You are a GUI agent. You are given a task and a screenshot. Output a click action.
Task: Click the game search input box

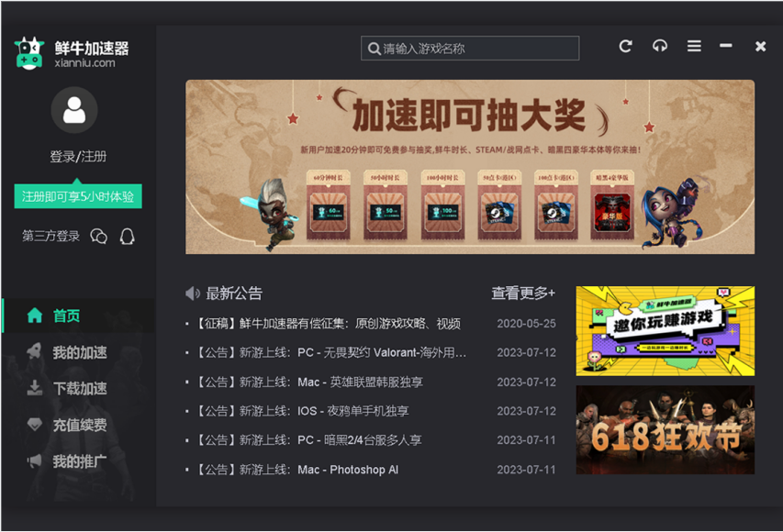469,48
